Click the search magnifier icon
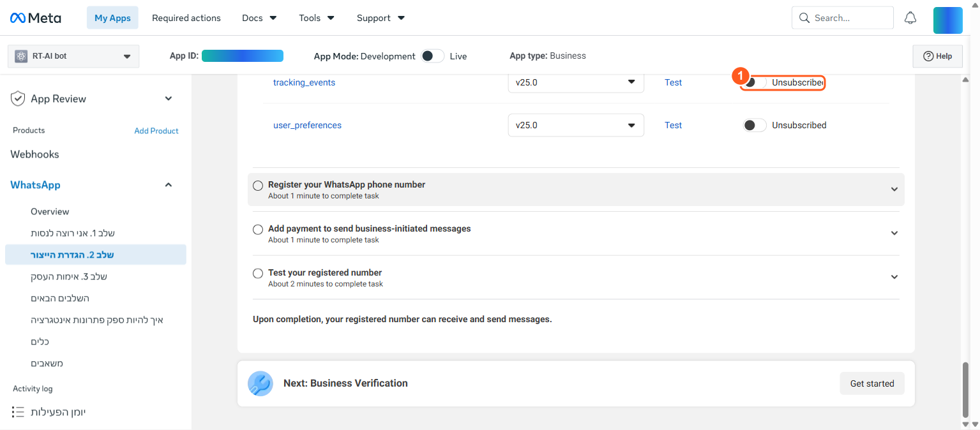 click(804, 18)
